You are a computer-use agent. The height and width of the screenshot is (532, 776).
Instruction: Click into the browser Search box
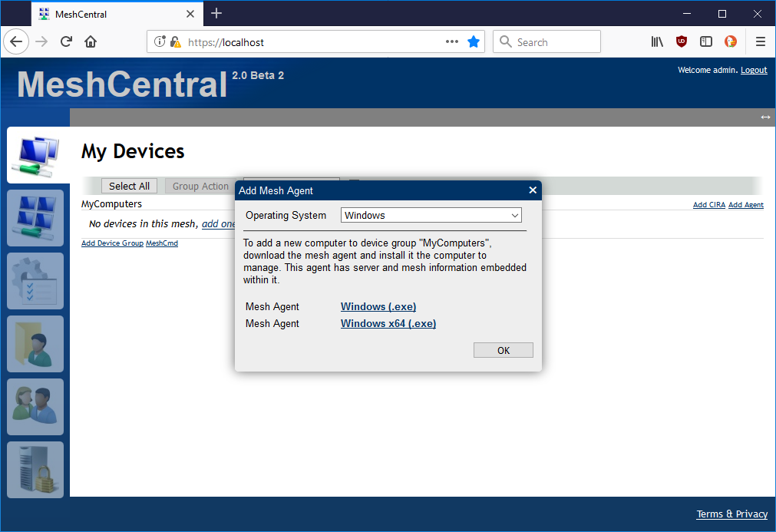pos(547,41)
